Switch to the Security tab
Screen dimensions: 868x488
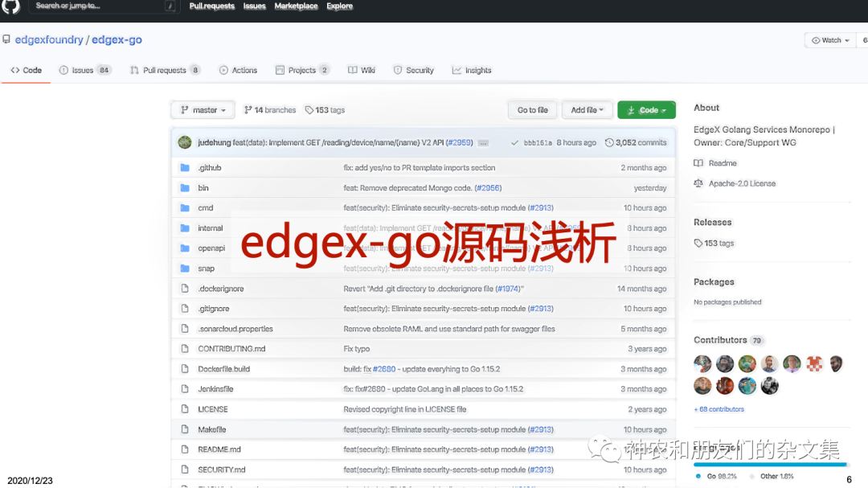pyautogui.click(x=414, y=71)
